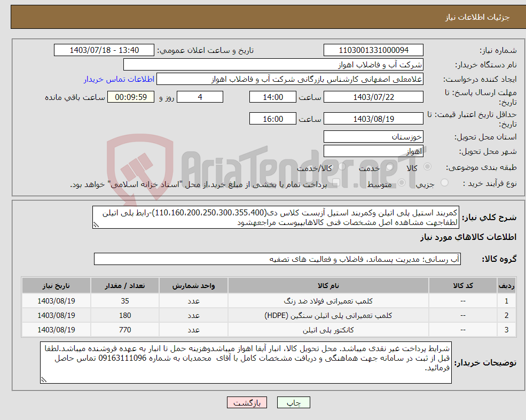The width and height of the screenshot is (526, 420).
Task: Click the resize handle of the description box
Action: [x=96, y=225]
